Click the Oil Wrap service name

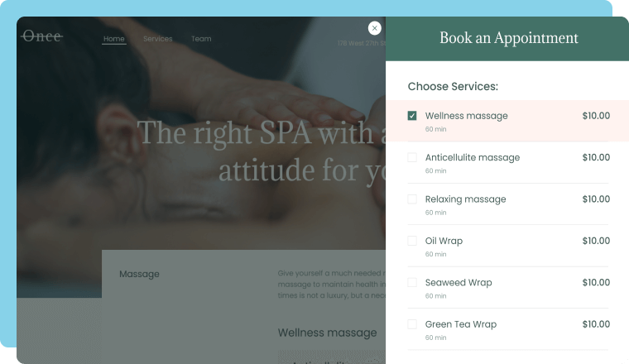coord(444,241)
